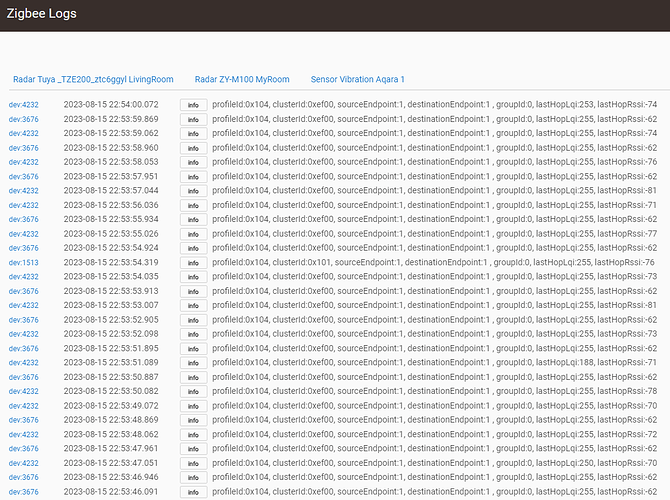The width and height of the screenshot is (670, 500).
Task: Select timestamp 2023-08-15 22:53:47.961
Action: coord(111,448)
